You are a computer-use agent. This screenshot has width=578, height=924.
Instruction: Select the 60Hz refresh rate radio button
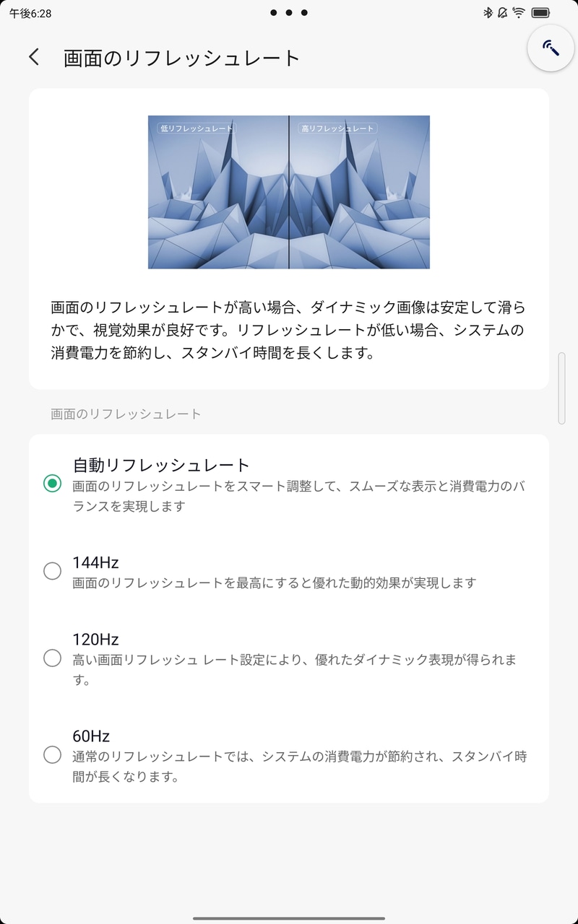(x=51, y=755)
